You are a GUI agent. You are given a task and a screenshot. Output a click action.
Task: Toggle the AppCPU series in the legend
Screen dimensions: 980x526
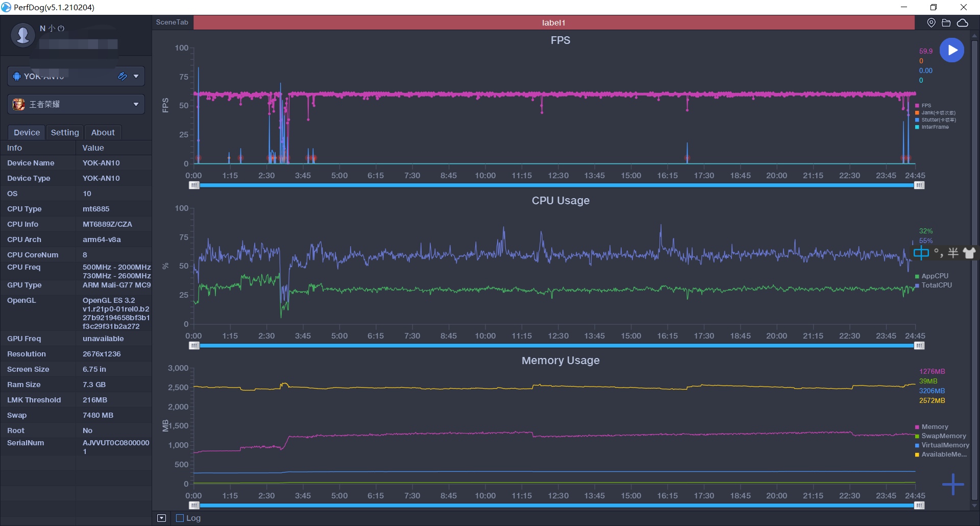932,276
